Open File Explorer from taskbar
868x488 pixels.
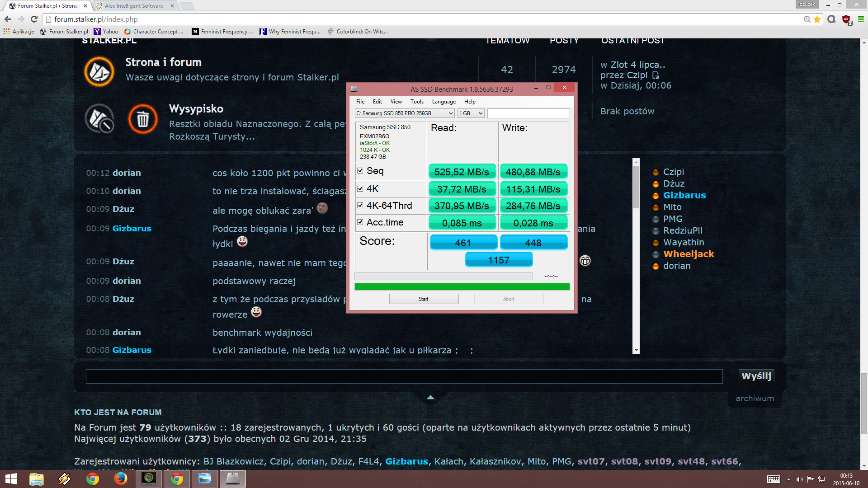[37, 479]
